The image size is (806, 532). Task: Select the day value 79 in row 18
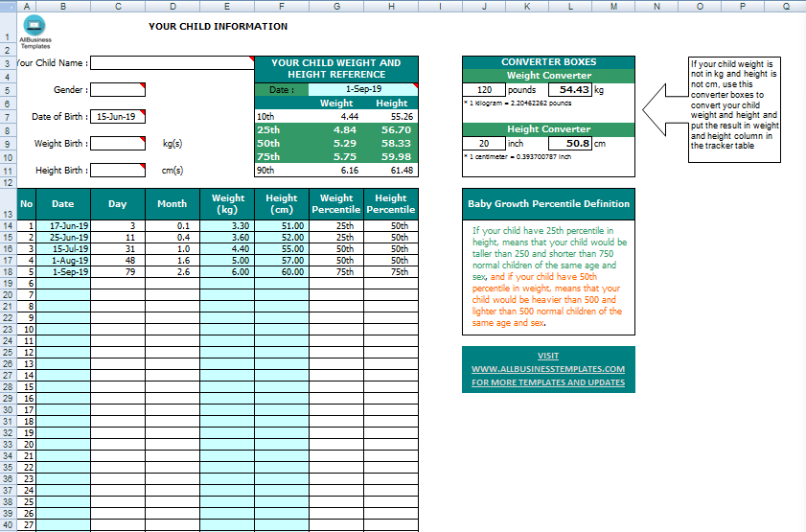[x=118, y=272]
